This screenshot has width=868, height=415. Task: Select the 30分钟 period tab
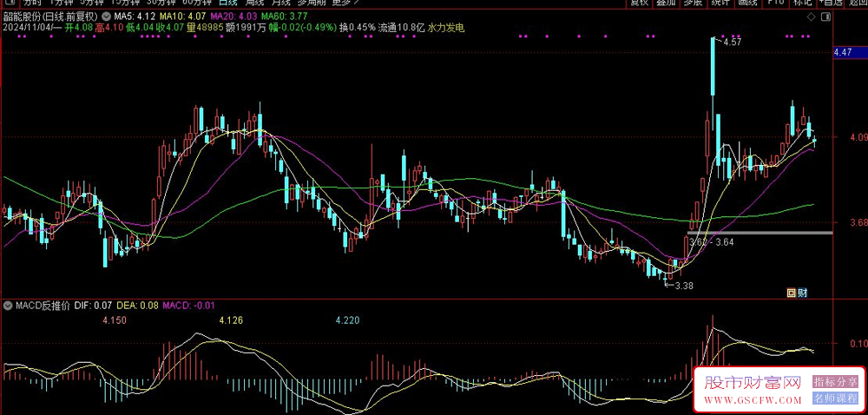point(161,3)
